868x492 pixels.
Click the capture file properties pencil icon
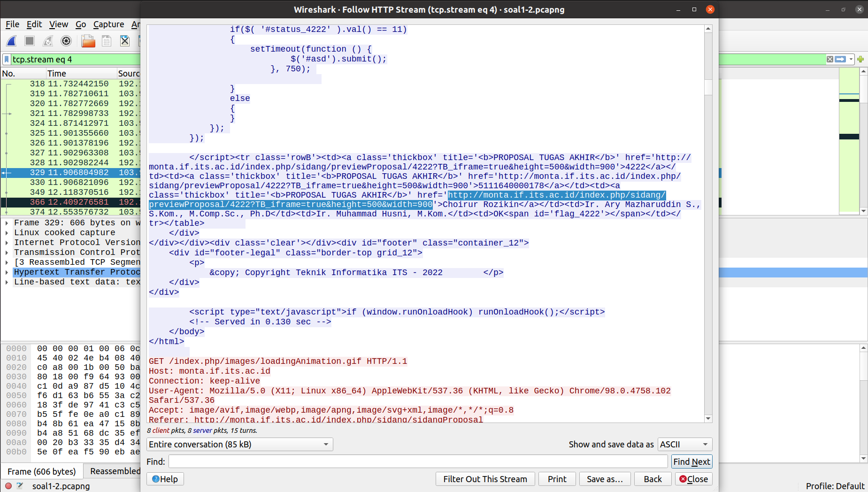pos(20,486)
